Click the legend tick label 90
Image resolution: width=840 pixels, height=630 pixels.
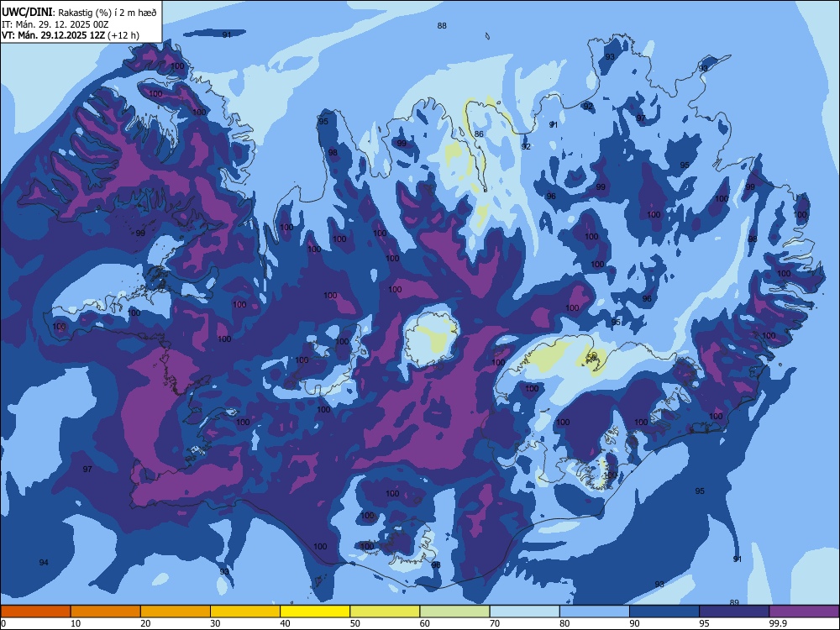tap(635, 623)
